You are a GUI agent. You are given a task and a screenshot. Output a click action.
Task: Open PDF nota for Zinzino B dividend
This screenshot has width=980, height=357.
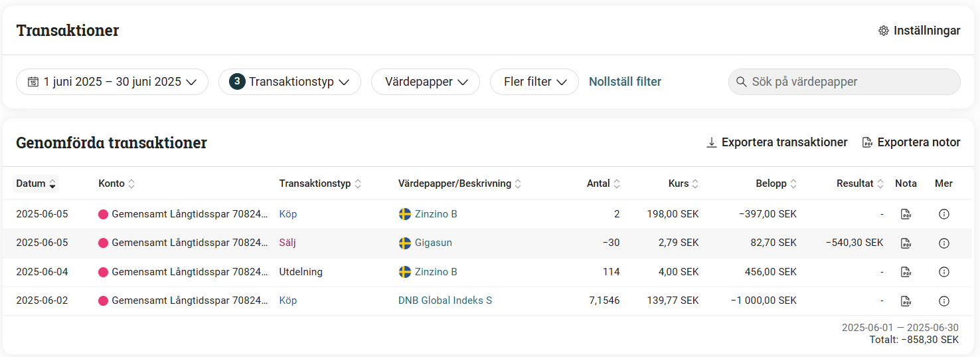tap(906, 272)
